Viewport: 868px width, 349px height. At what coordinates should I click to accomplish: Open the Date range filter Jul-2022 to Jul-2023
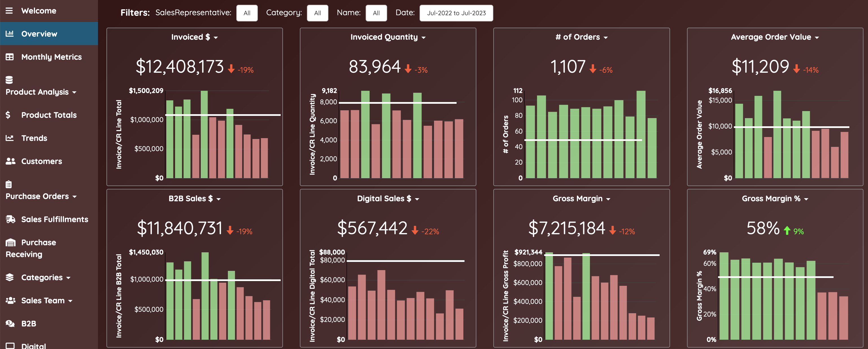[456, 13]
